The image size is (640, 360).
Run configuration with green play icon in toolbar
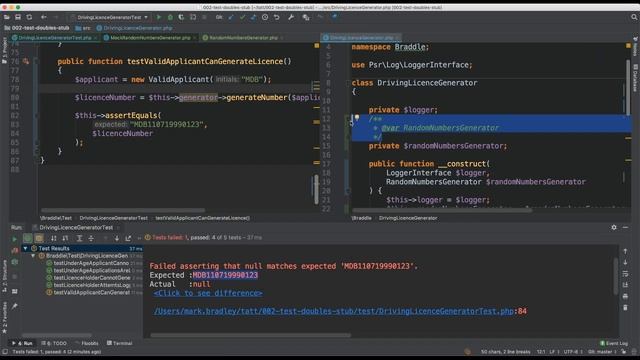pos(159,17)
